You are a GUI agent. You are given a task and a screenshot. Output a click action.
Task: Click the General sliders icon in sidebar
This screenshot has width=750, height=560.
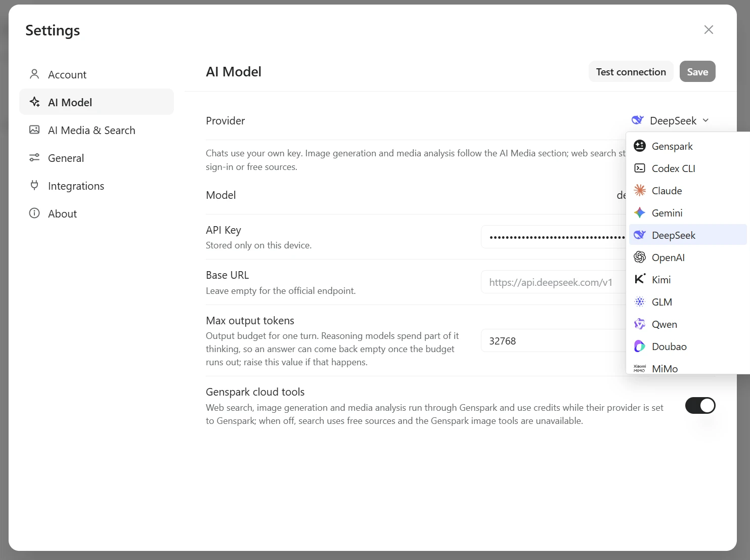click(34, 158)
